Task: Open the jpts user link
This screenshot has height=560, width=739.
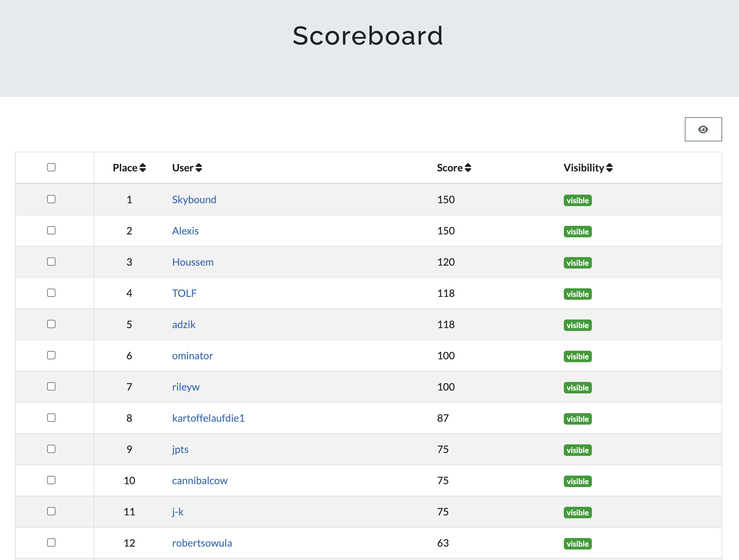Action: click(180, 449)
